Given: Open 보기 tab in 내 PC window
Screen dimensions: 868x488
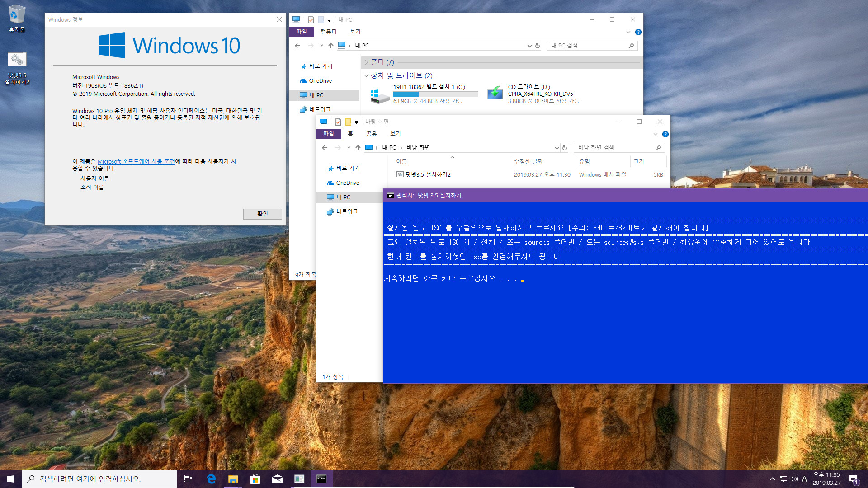Looking at the screenshot, I should (x=355, y=32).
